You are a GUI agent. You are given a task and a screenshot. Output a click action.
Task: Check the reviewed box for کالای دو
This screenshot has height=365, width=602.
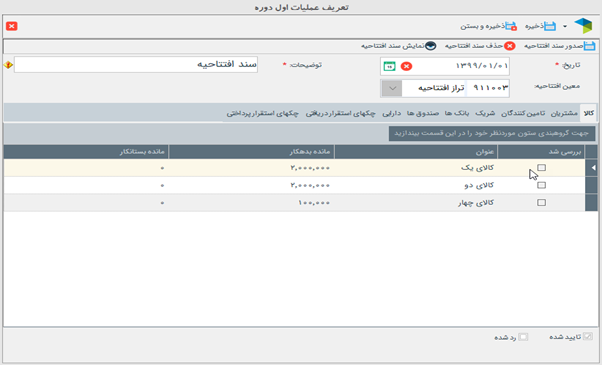541,185
